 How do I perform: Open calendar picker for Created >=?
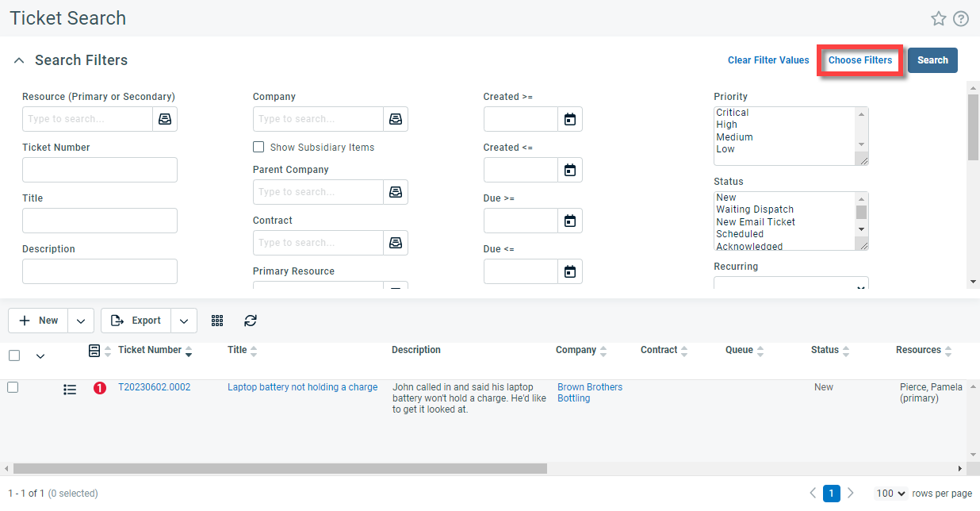tap(569, 119)
